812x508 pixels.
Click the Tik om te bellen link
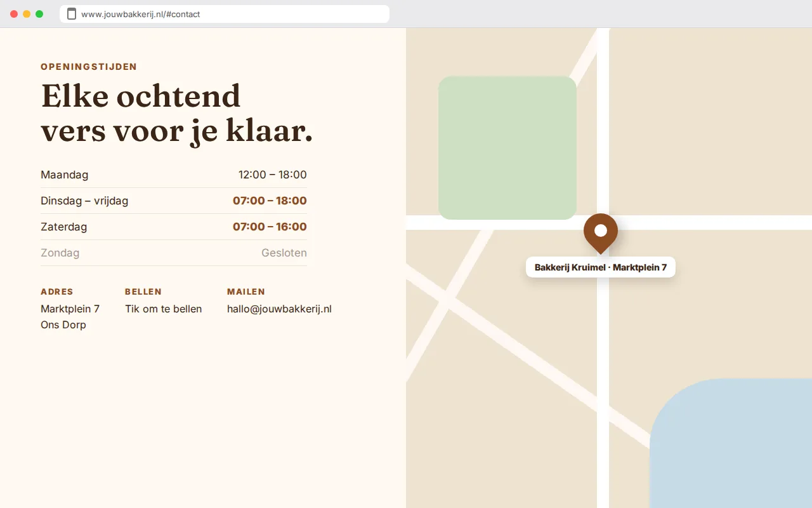(163, 309)
